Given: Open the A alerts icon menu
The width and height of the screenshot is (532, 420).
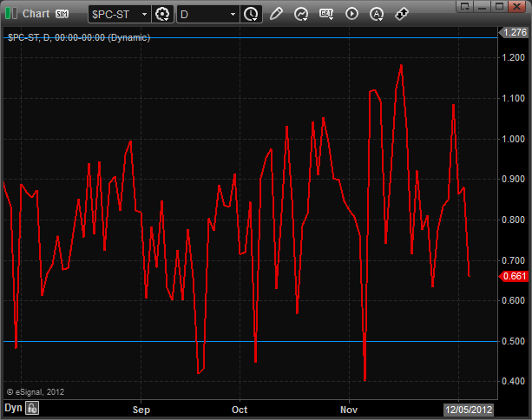Looking at the screenshot, I should tap(377, 14).
